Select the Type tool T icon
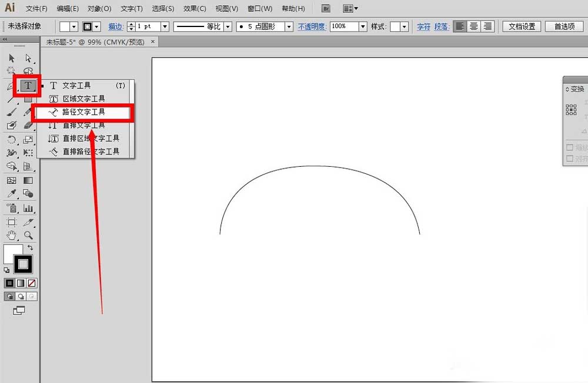The height and width of the screenshot is (383, 588). click(x=28, y=86)
